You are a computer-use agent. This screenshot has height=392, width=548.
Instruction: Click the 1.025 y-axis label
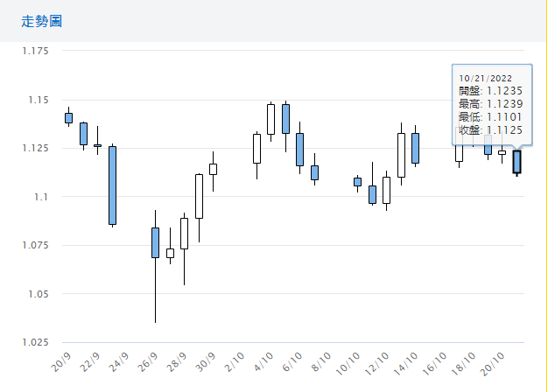35,342
